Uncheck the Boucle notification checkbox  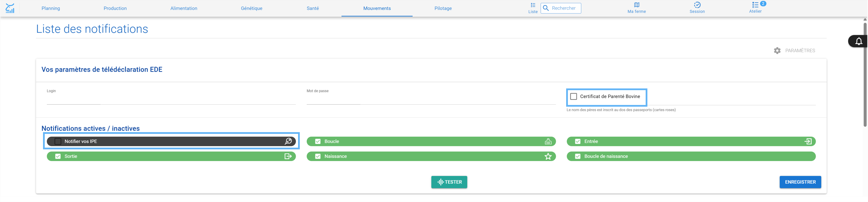point(318,141)
